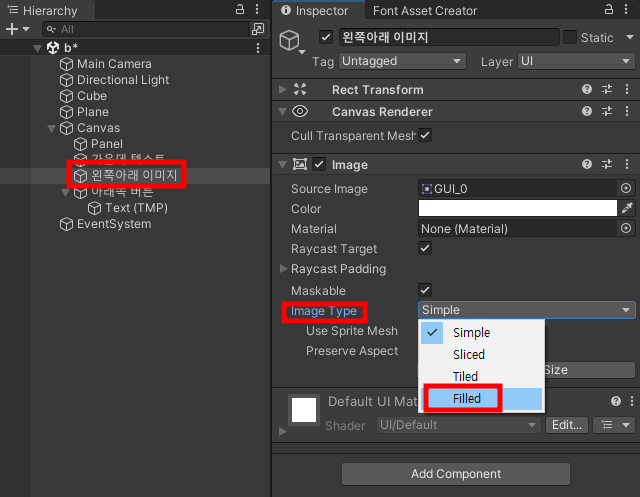The height and width of the screenshot is (497, 640).
Task: Open the Hierarchy panel three-dot menu
Action: tap(257, 9)
